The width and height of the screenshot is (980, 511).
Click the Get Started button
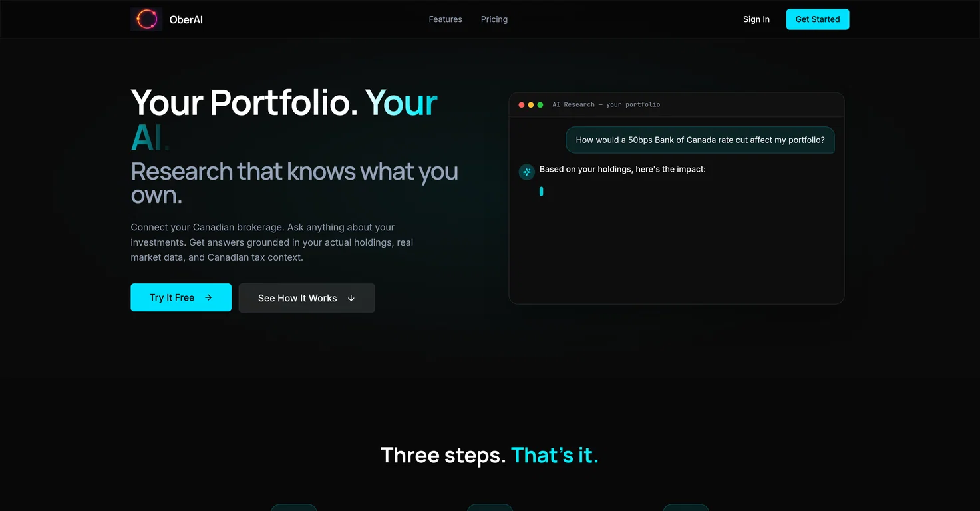(818, 19)
